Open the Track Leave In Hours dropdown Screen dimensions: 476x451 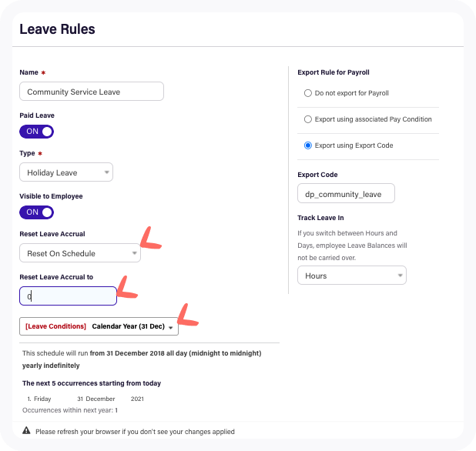pyautogui.click(x=352, y=276)
